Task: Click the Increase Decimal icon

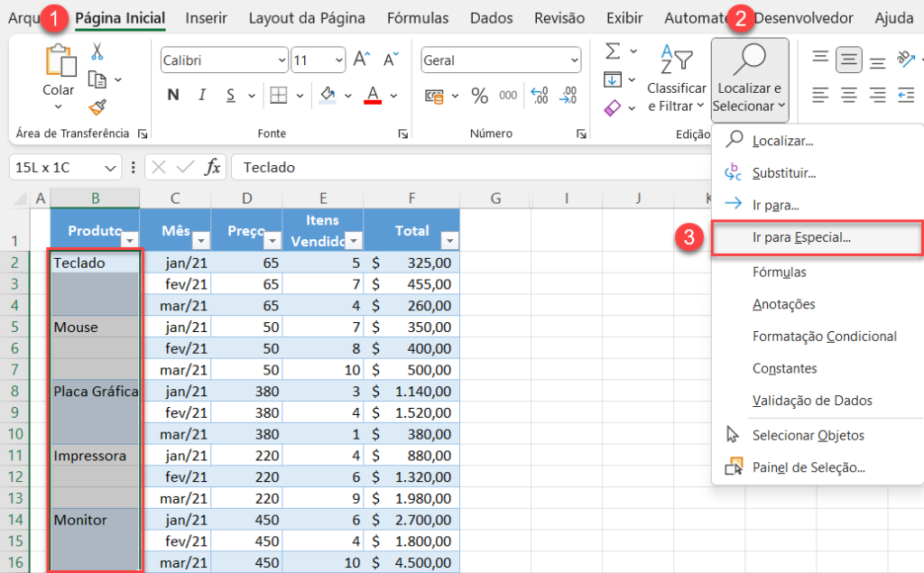Action: click(540, 96)
